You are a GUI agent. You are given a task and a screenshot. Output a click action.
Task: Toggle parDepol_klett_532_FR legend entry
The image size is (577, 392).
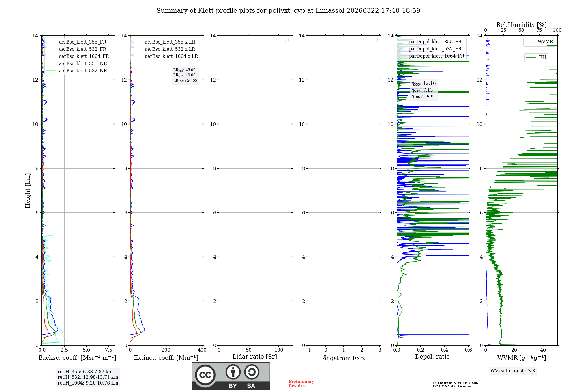click(435, 49)
